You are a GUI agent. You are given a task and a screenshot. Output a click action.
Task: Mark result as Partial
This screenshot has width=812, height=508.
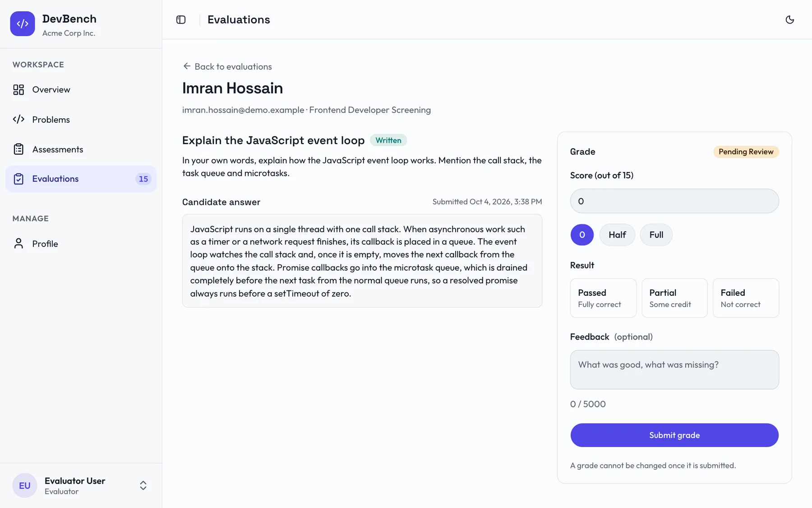pyautogui.click(x=674, y=298)
